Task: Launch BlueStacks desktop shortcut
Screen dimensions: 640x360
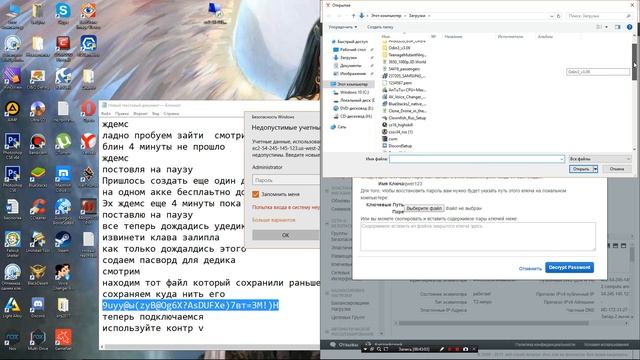Action: click(38, 176)
